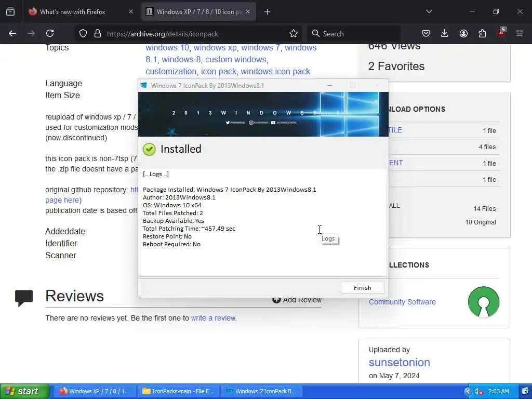This screenshot has width=532, height=399.
Task: Switch to What's new with Firefox tab
Action: 73,11
